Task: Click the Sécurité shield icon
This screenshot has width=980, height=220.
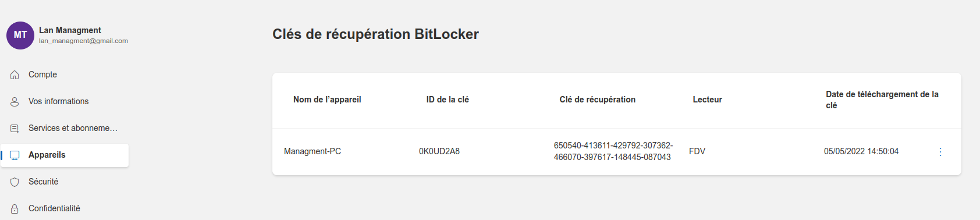Action: [x=15, y=182]
